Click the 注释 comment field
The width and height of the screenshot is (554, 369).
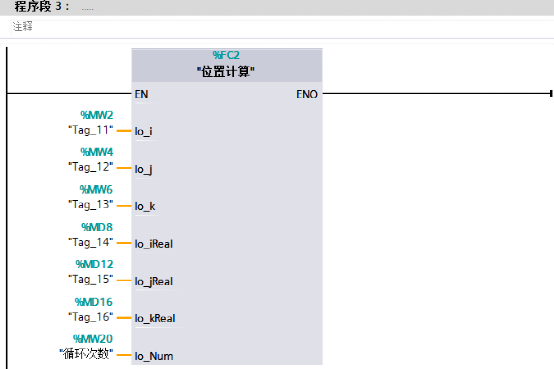pyautogui.click(x=283, y=27)
